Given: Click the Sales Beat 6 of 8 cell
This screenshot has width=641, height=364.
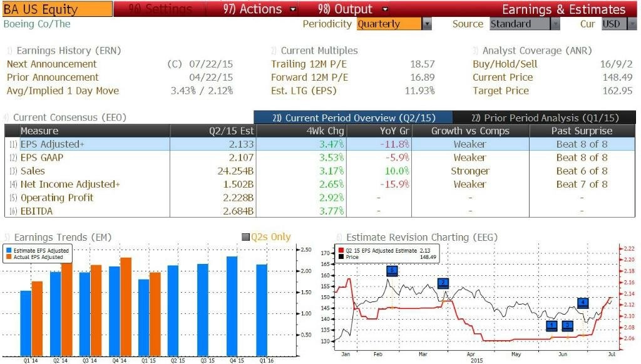Looking at the screenshot, I should pyautogui.click(x=582, y=171).
